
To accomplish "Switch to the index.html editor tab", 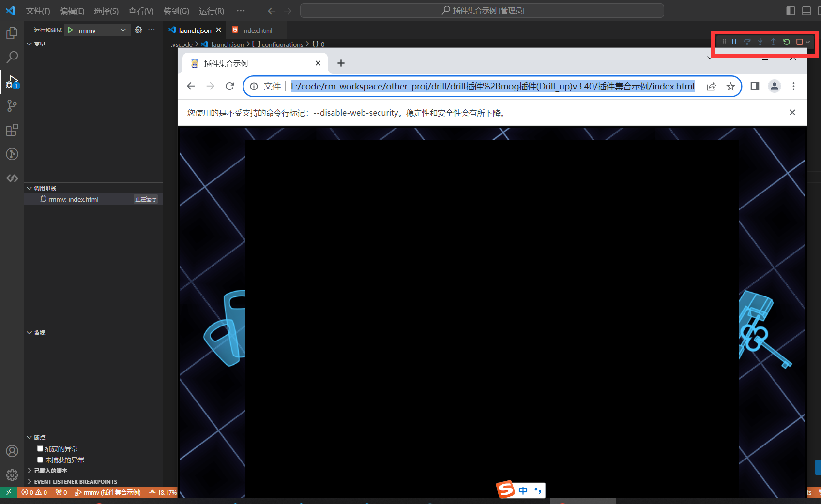I will (x=257, y=30).
